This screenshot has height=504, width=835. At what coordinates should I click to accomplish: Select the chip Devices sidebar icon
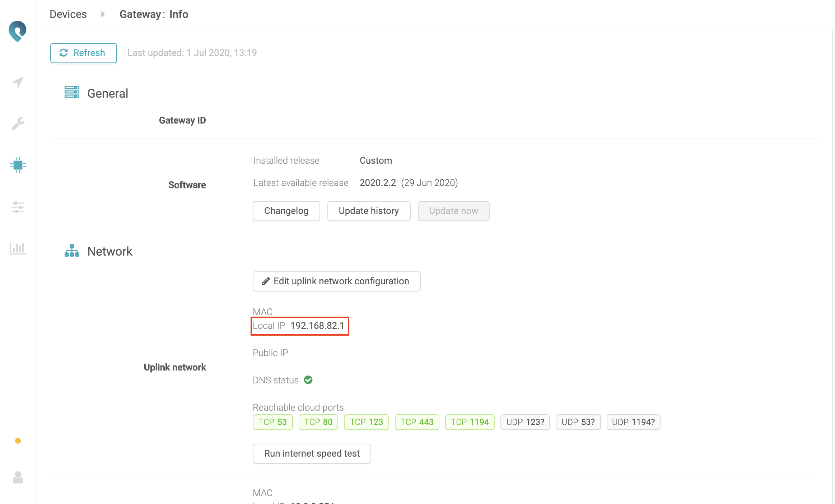18,165
